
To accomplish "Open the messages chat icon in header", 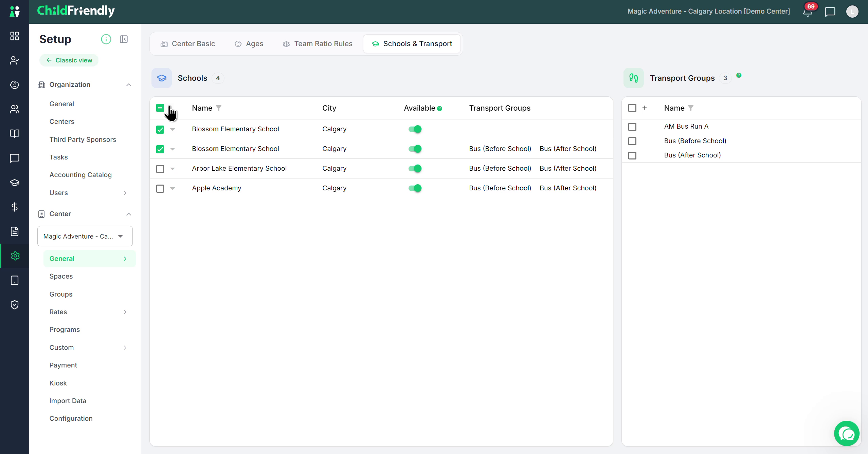I will coord(830,12).
